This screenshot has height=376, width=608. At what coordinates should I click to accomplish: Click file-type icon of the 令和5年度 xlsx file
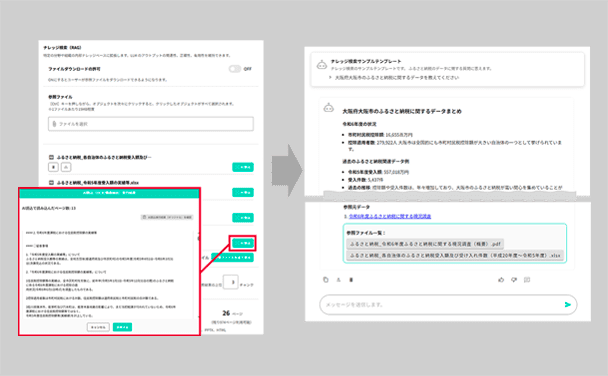[x=51, y=183]
